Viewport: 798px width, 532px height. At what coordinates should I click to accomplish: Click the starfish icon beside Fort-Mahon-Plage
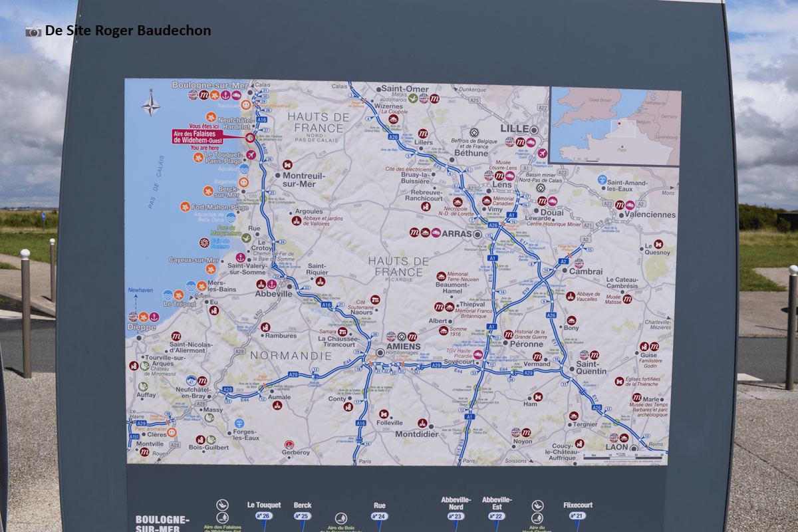coord(184,207)
